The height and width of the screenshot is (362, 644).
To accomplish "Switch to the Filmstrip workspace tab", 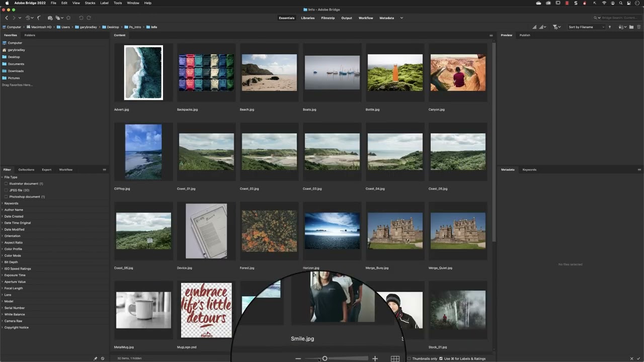I will pyautogui.click(x=328, y=18).
